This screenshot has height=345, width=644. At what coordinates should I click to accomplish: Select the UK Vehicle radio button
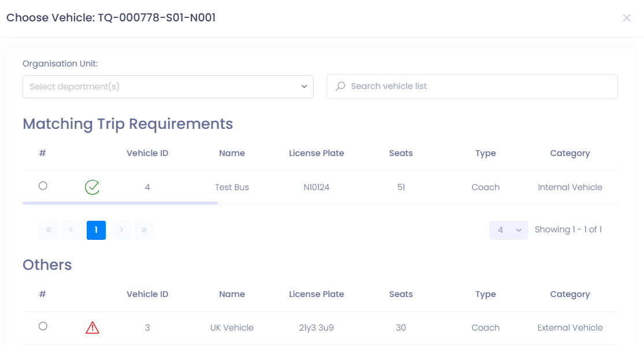pos(43,327)
